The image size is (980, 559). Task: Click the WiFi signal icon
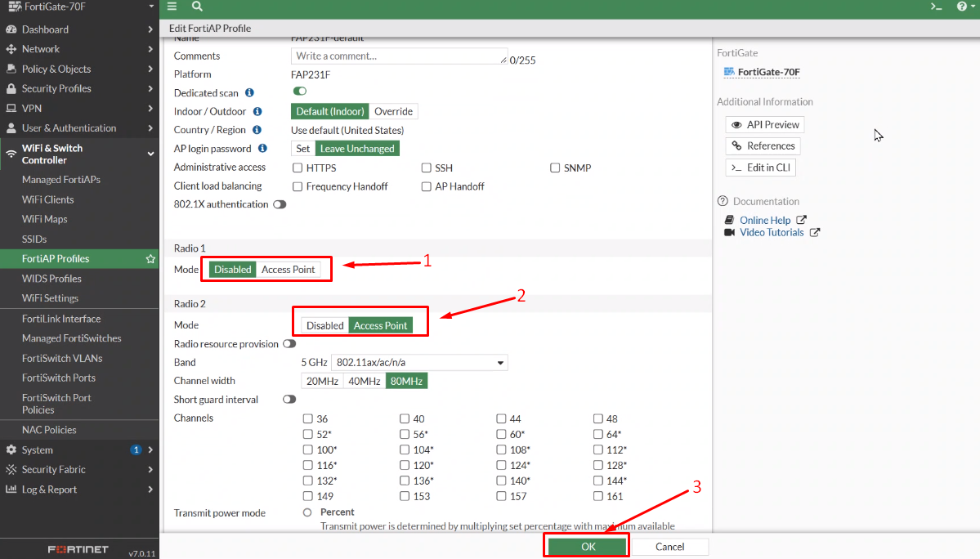[x=11, y=153]
